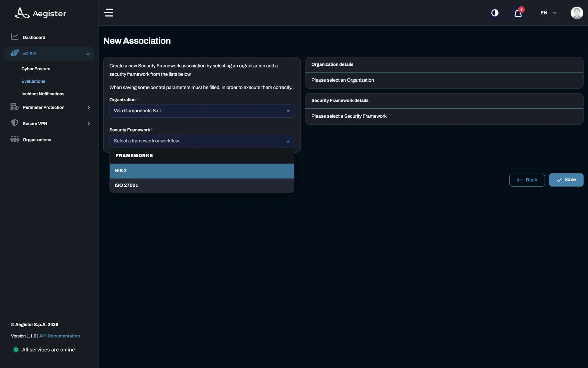588x368 pixels.
Task: Toggle the hamburger sidebar menu
Action: (108, 13)
